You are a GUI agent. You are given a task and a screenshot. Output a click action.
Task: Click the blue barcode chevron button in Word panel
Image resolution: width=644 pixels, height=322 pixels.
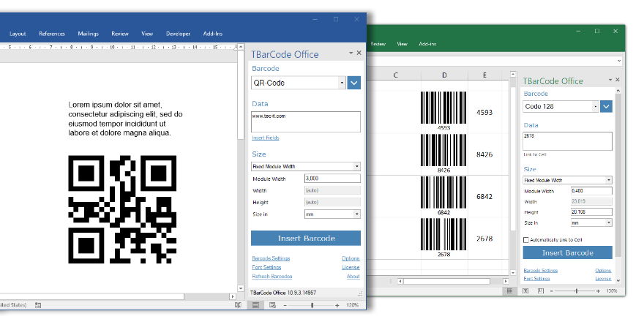click(353, 83)
